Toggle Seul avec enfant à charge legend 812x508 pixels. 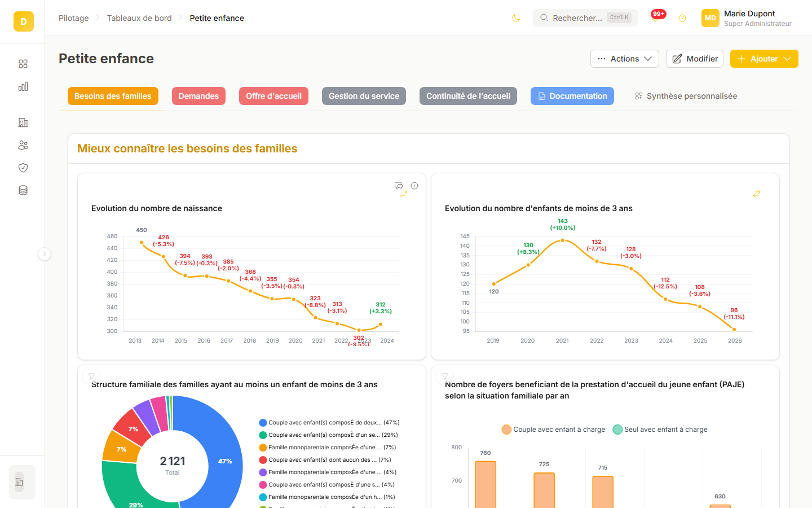660,430
